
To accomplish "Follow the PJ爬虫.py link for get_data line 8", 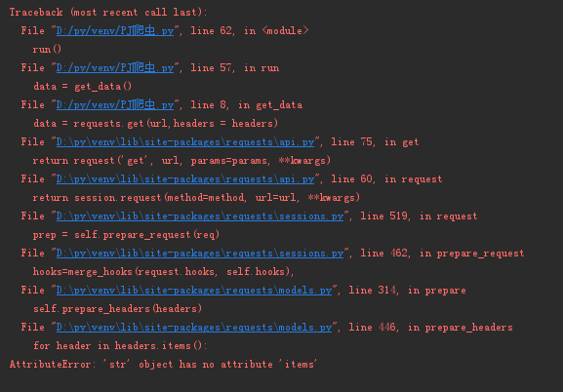I will pos(115,104).
